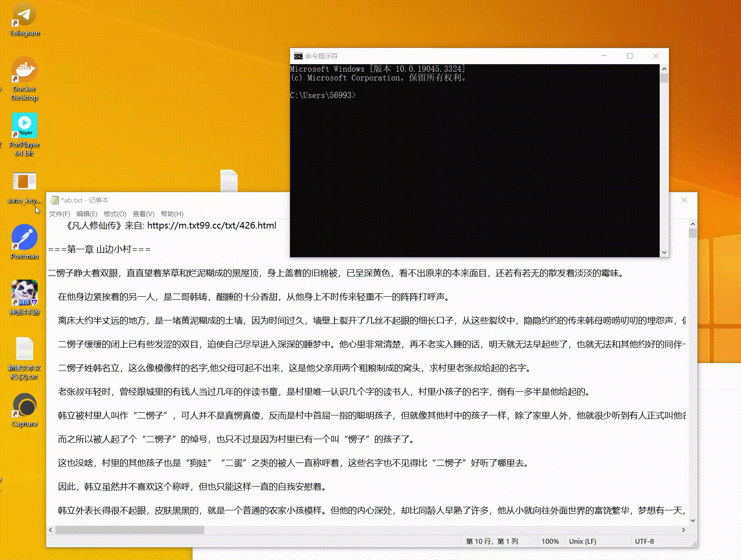Click the Unix (LF) status bar entry
Screen dimensions: 741x560
point(583,541)
